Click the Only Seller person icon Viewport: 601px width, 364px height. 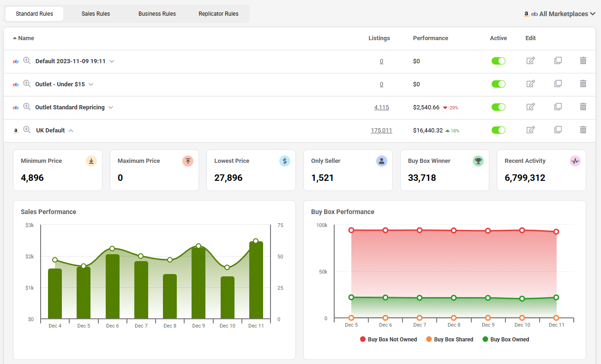(381, 161)
